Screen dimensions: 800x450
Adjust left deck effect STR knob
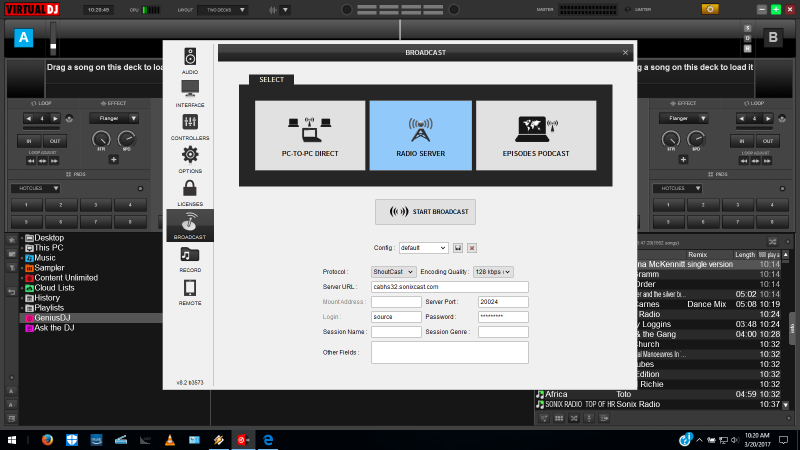pyautogui.click(x=101, y=139)
